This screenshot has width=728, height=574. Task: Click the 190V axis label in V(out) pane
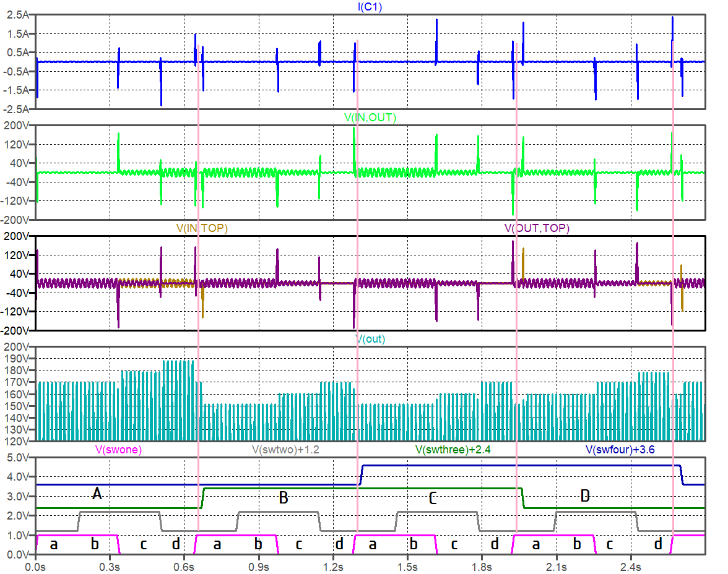tap(16, 359)
